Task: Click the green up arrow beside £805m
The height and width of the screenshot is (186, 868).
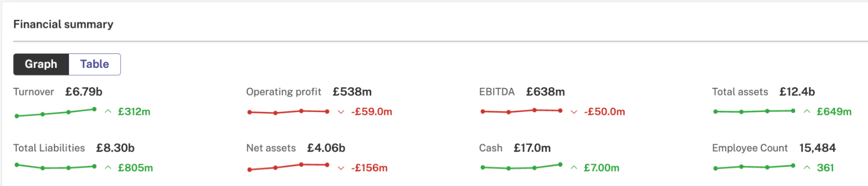Action: 108,168
